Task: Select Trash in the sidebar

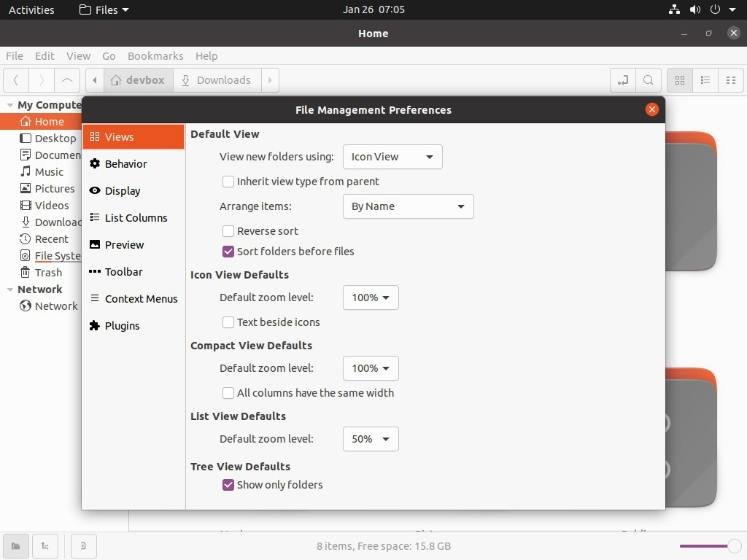Action: tap(48, 273)
